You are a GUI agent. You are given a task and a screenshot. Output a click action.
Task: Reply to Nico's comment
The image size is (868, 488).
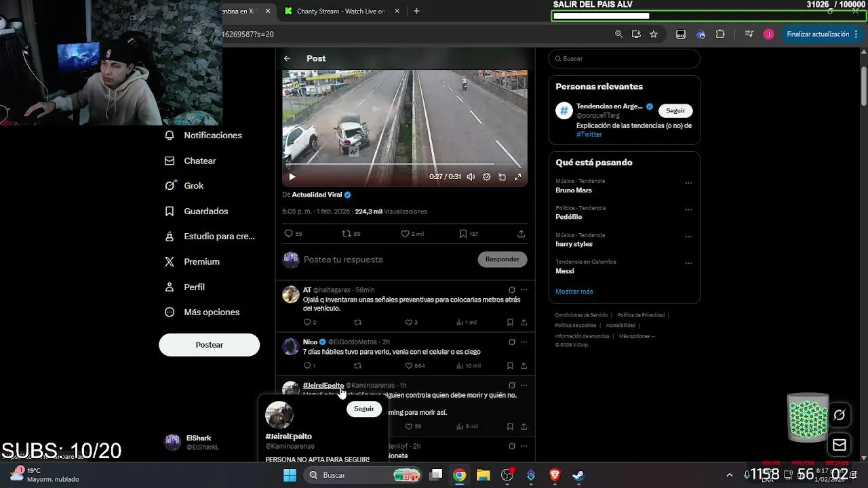tap(309, 366)
